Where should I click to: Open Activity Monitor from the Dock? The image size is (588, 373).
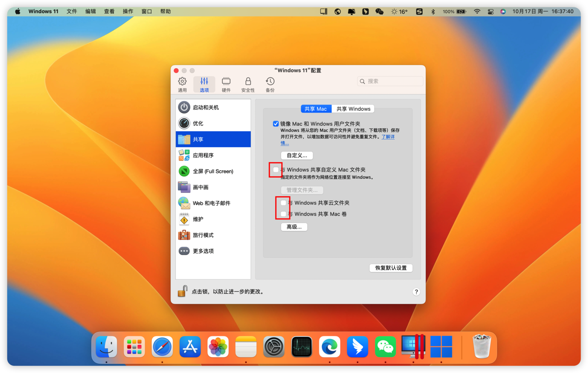tap(302, 347)
